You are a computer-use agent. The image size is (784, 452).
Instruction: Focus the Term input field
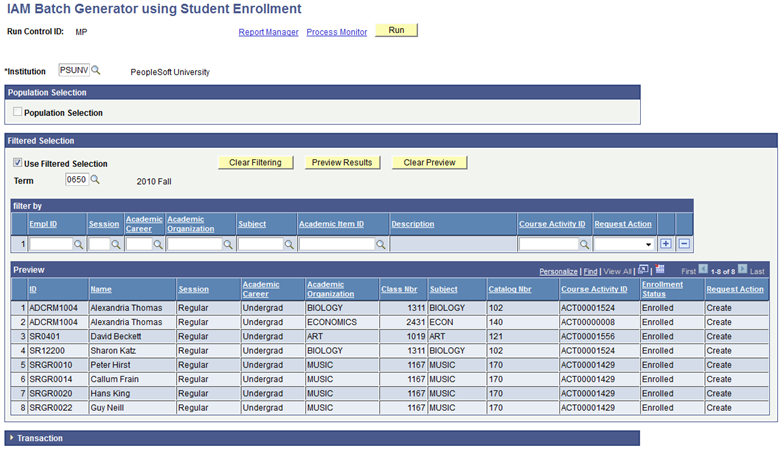point(76,180)
